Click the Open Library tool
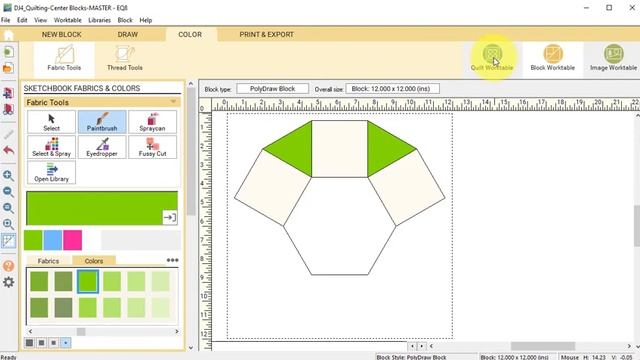This screenshot has width=640, height=360. click(x=51, y=172)
